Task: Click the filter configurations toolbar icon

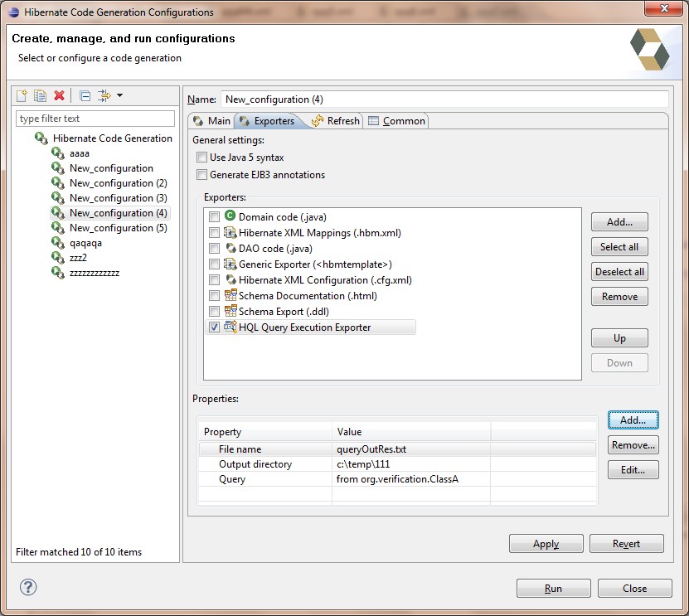Action: [x=104, y=95]
